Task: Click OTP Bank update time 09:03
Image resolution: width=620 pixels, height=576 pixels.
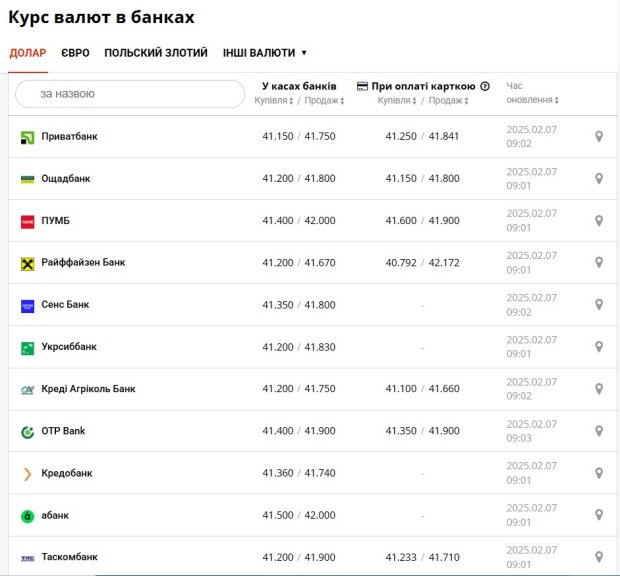Action: point(519,438)
